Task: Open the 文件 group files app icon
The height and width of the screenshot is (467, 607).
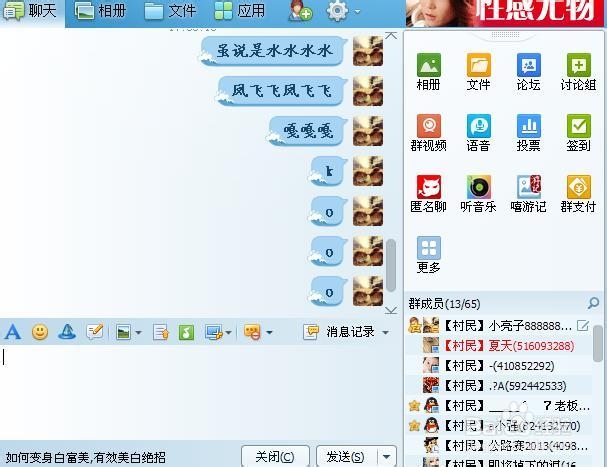Action: point(478,71)
